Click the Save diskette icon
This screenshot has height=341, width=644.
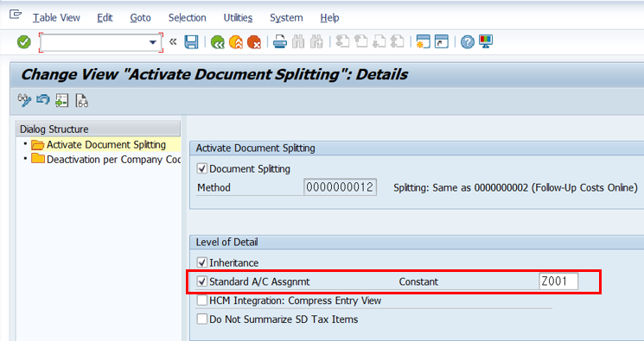coord(191,41)
